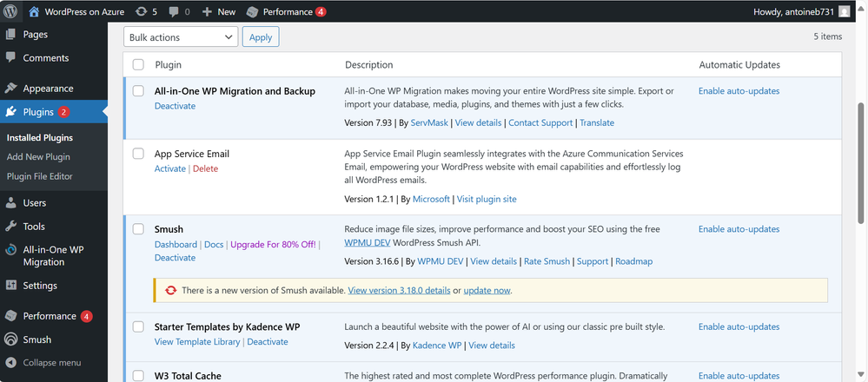The width and height of the screenshot is (868, 382).
Task: Open Contact Support link
Action: point(540,122)
